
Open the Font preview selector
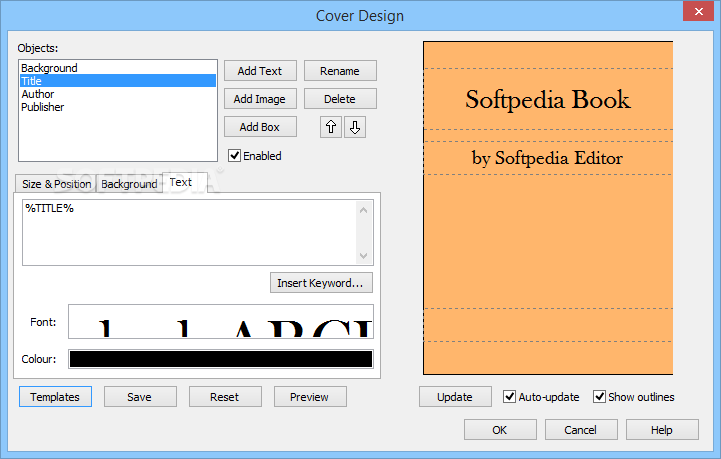click(221, 321)
